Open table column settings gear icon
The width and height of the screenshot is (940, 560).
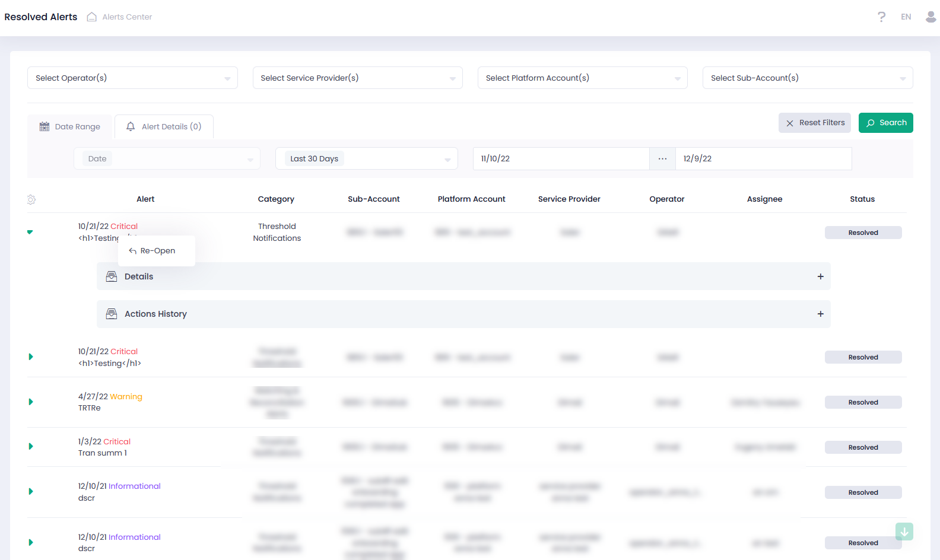pyautogui.click(x=31, y=200)
